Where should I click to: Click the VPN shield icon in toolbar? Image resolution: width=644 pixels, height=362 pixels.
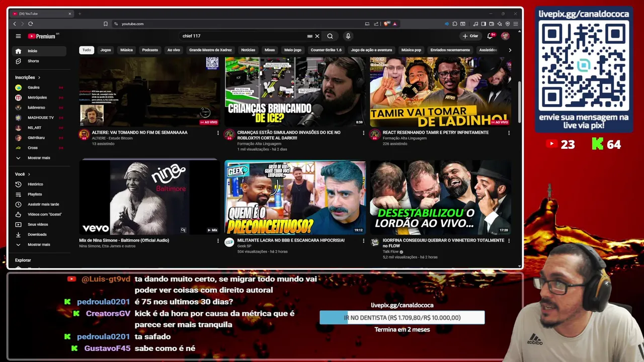(508, 24)
